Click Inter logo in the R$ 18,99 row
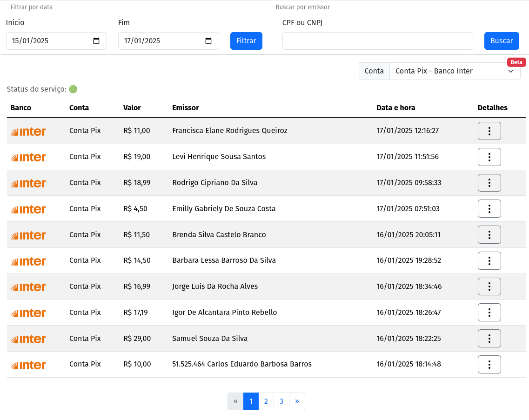Viewport: 529px width, 420px height. [x=28, y=183]
